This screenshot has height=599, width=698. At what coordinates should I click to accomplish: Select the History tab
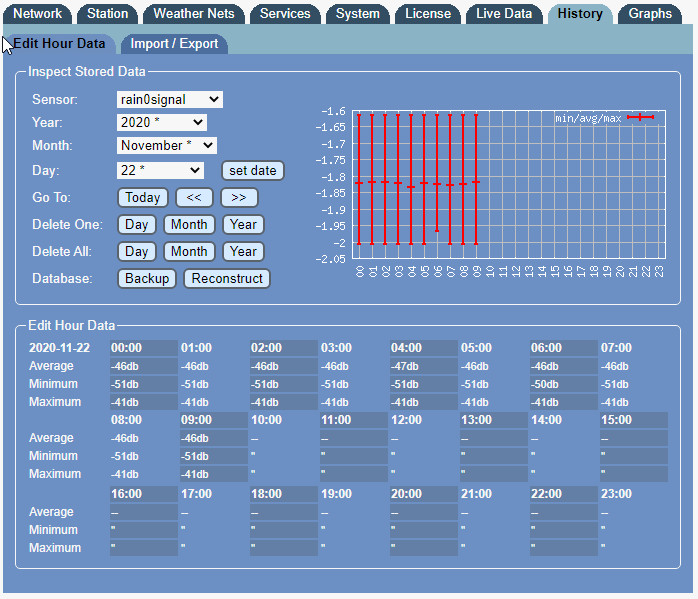pos(580,14)
